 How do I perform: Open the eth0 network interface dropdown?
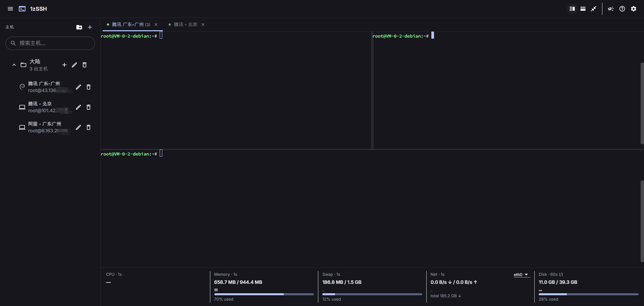[x=521, y=275]
